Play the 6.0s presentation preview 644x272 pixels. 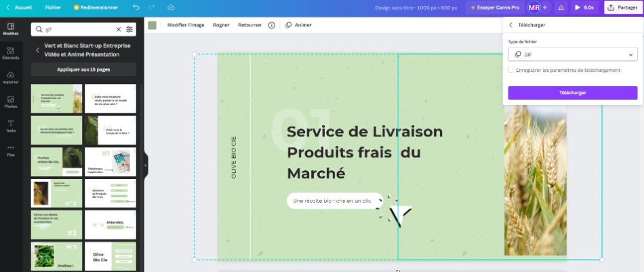[584, 7]
